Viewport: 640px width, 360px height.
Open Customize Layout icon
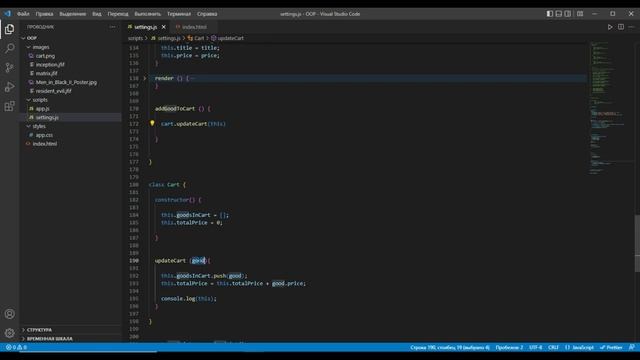coord(580,14)
